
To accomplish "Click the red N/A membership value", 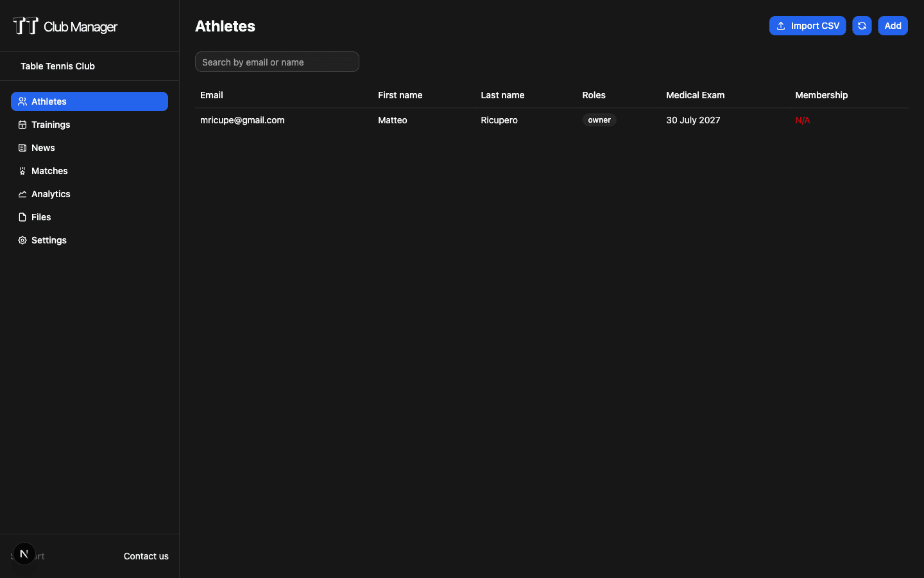I will (802, 120).
